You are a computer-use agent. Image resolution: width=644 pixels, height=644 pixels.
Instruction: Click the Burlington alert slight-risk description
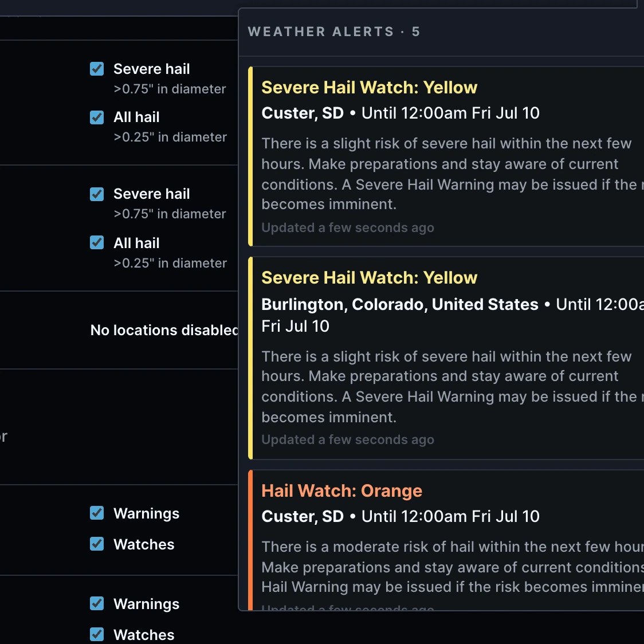point(453,387)
